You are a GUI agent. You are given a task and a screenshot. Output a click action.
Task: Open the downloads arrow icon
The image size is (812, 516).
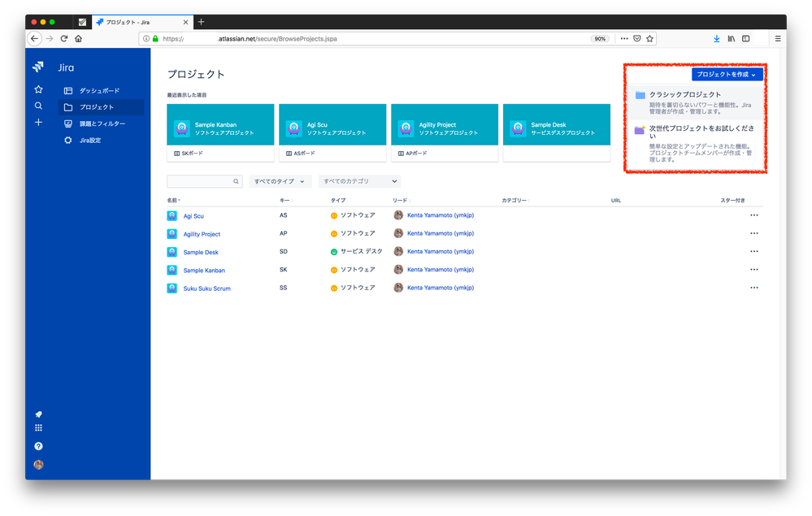(717, 39)
